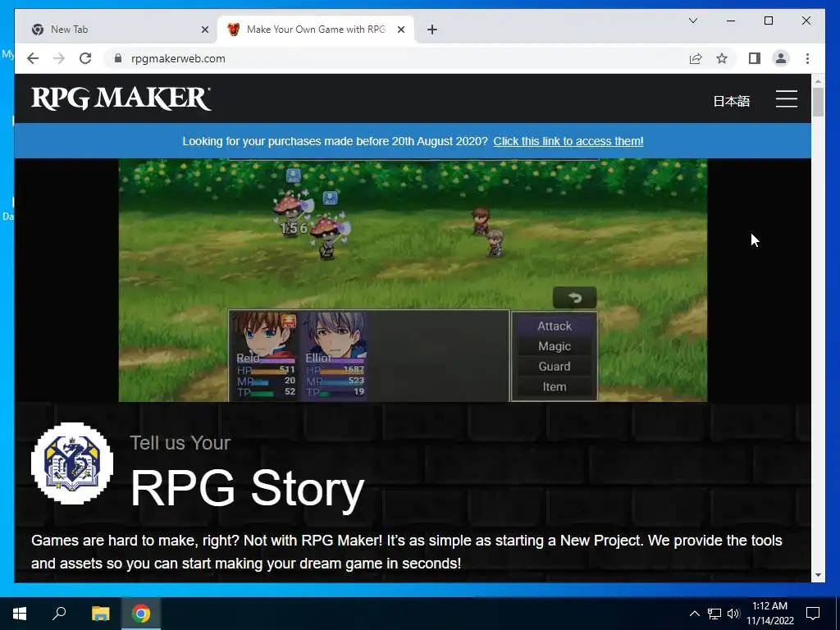The width and height of the screenshot is (840, 630).
Task: Open a new tab with the plus button
Action: [432, 30]
